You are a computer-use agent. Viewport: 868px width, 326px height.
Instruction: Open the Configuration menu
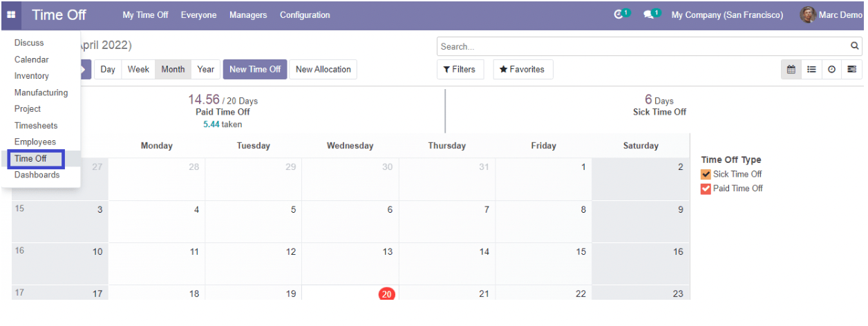(x=305, y=15)
